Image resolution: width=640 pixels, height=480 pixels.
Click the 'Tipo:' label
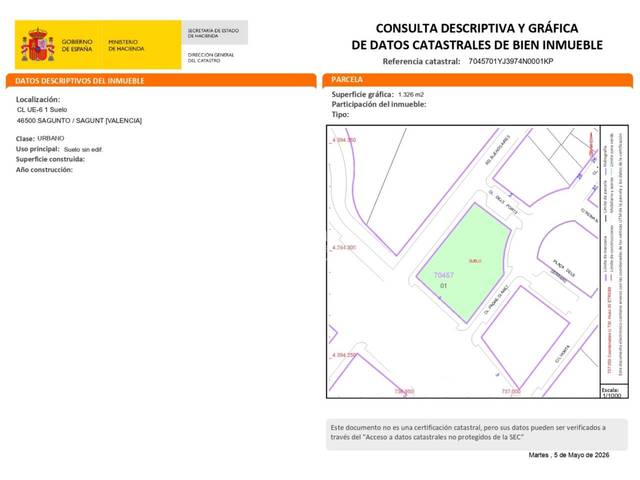[x=340, y=115]
